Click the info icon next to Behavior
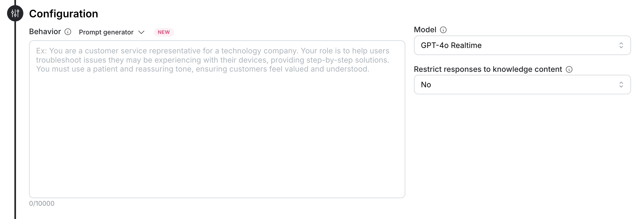Viewport: 644px width, 219px height. click(68, 32)
